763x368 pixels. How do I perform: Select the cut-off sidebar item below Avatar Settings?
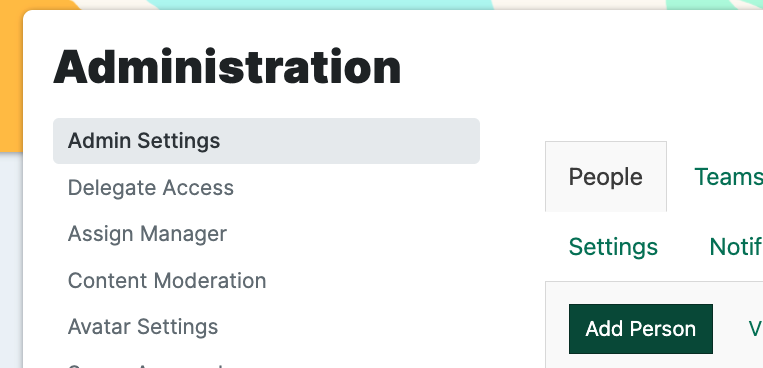146,365
